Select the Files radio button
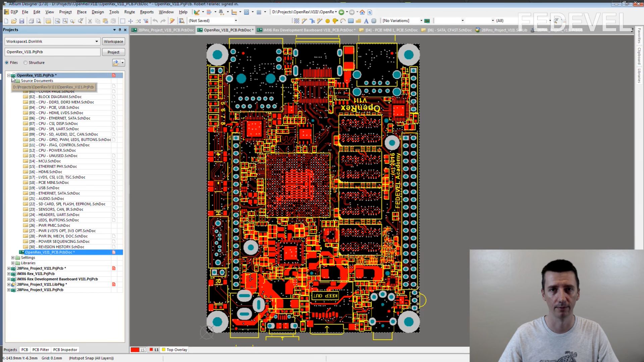Image resolution: width=644 pixels, height=362 pixels. point(7,63)
